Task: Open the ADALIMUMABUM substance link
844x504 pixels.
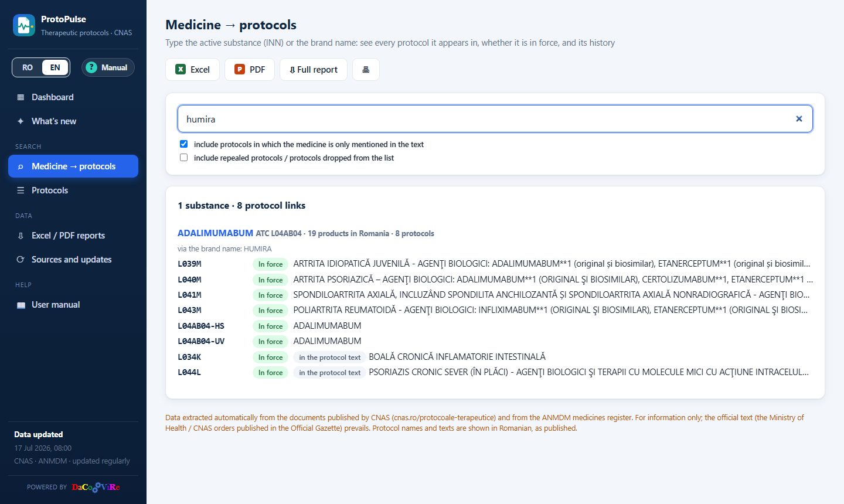Action: [215, 233]
